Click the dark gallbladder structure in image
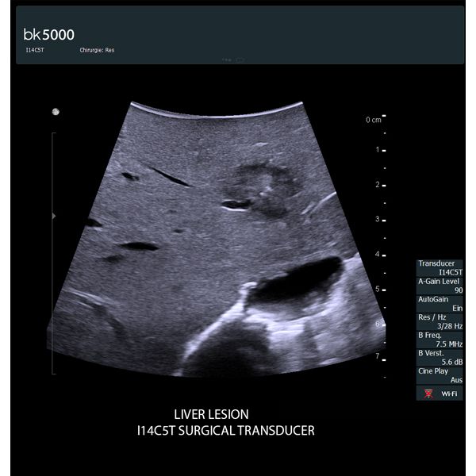 click(296, 281)
